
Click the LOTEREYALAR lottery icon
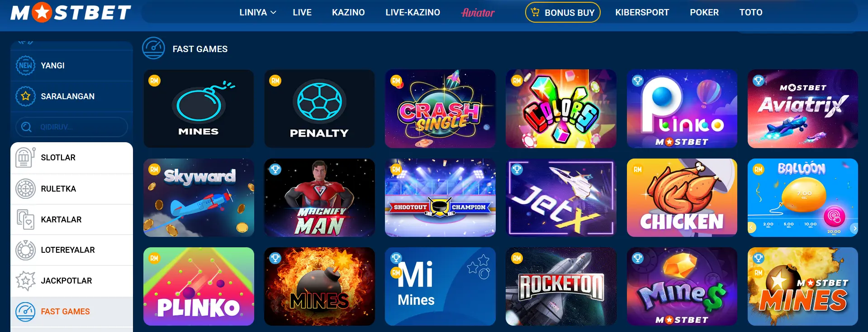(25, 250)
